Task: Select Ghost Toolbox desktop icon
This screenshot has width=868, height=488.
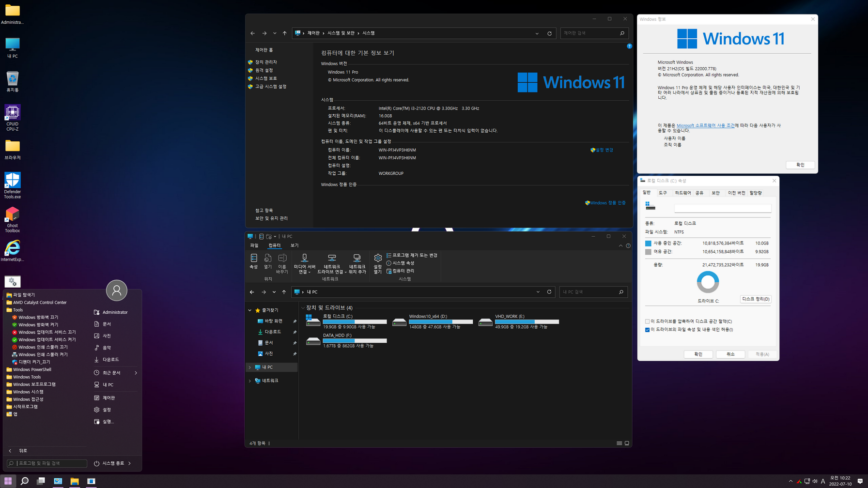Action: (x=12, y=220)
